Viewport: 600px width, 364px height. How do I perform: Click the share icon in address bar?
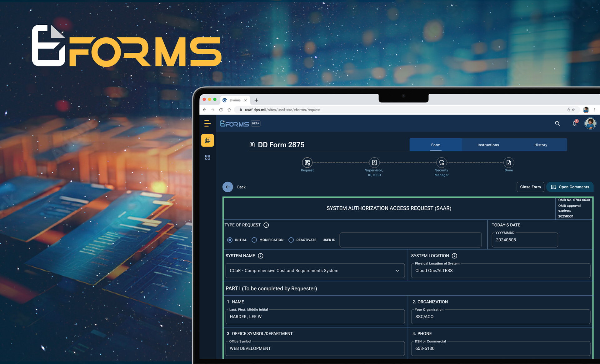(568, 110)
